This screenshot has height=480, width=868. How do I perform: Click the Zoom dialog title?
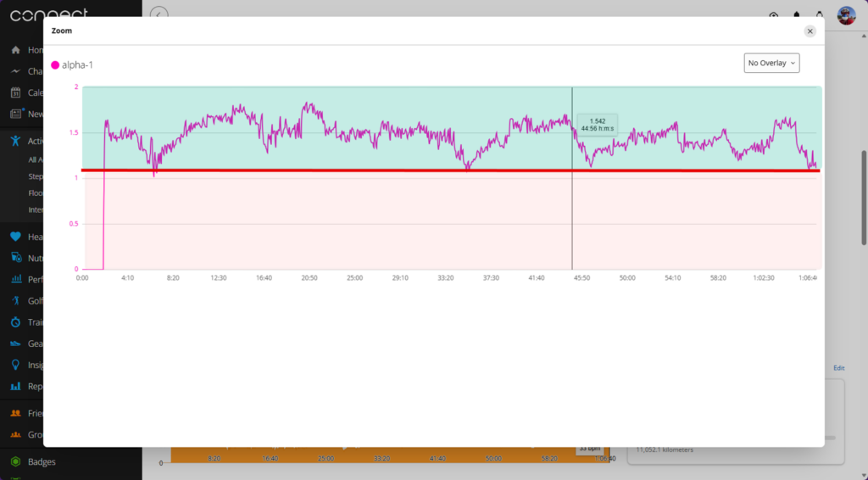pyautogui.click(x=61, y=31)
